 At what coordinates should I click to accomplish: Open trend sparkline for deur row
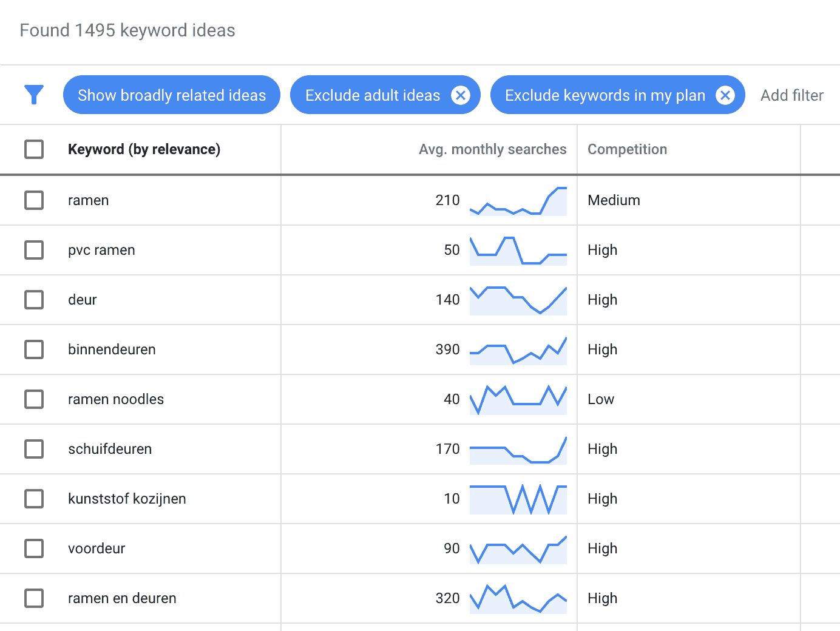(x=518, y=300)
